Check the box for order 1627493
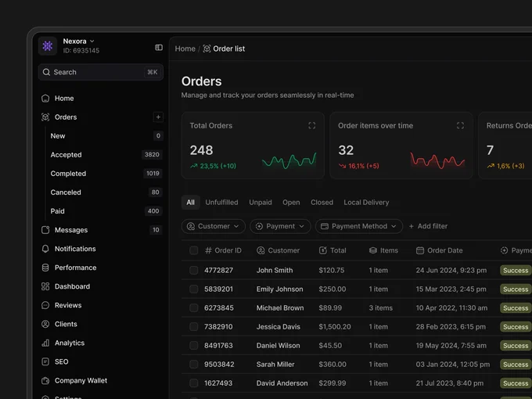 click(194, 383)
